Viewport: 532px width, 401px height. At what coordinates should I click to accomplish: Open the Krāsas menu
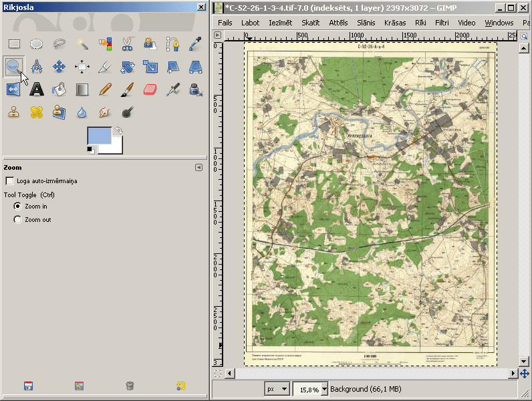pos(395,23)
